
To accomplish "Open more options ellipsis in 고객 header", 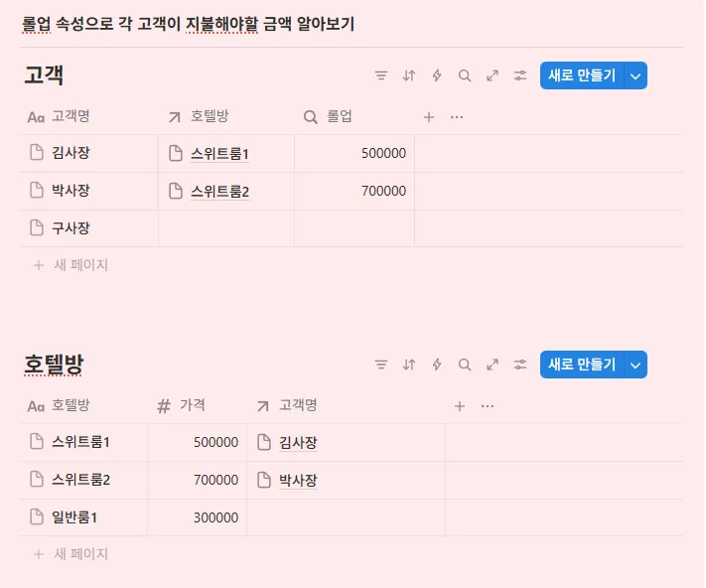I will 457,117.
